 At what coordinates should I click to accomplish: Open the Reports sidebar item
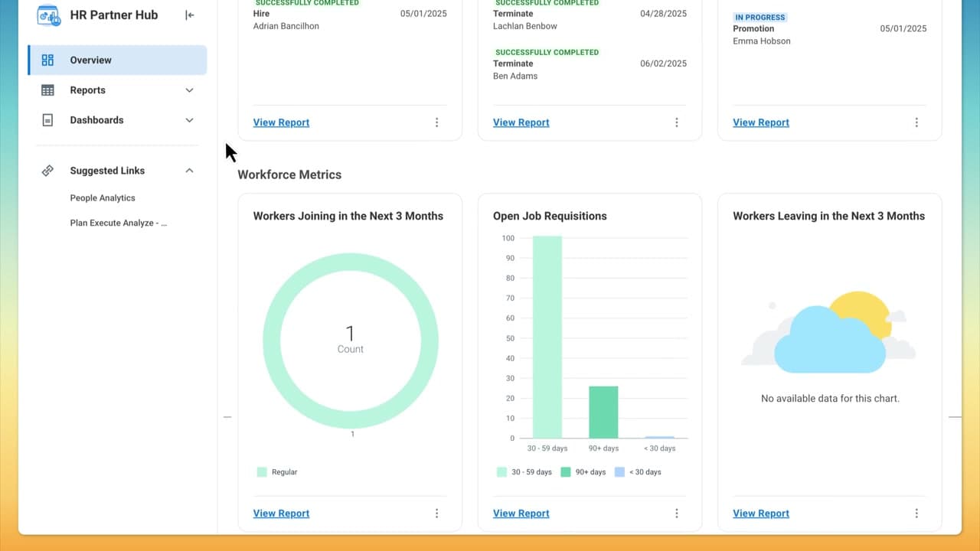click(x=117, y=90)
